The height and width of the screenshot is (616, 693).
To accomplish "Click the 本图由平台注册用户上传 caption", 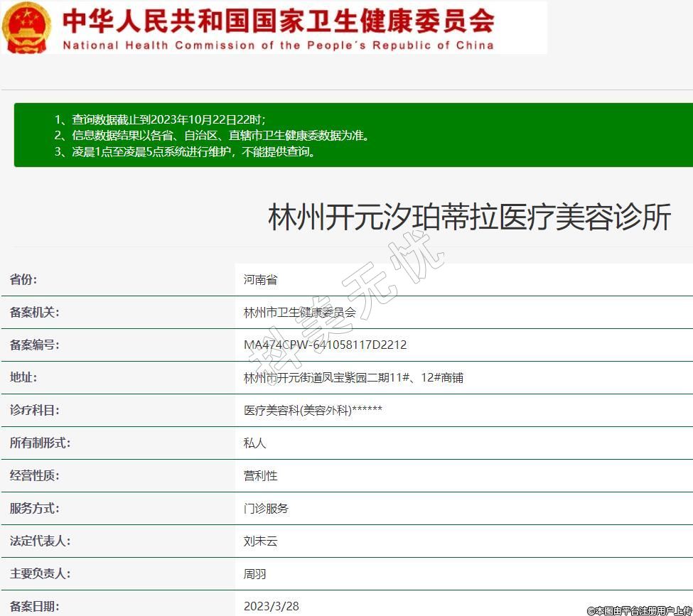I will pos(639,610).
